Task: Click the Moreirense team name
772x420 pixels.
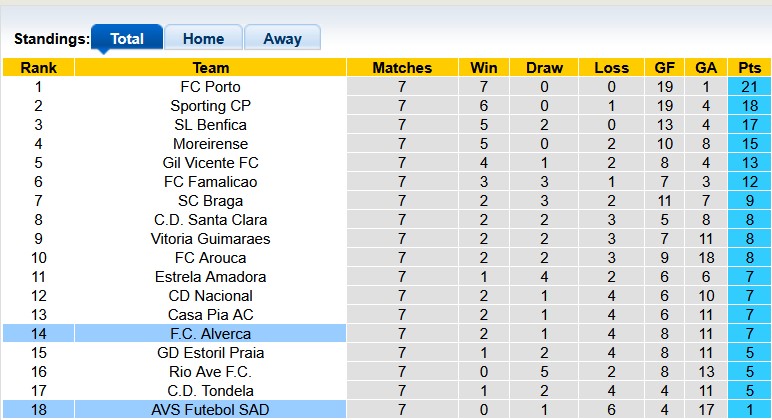Action: (x=210, y=144)
